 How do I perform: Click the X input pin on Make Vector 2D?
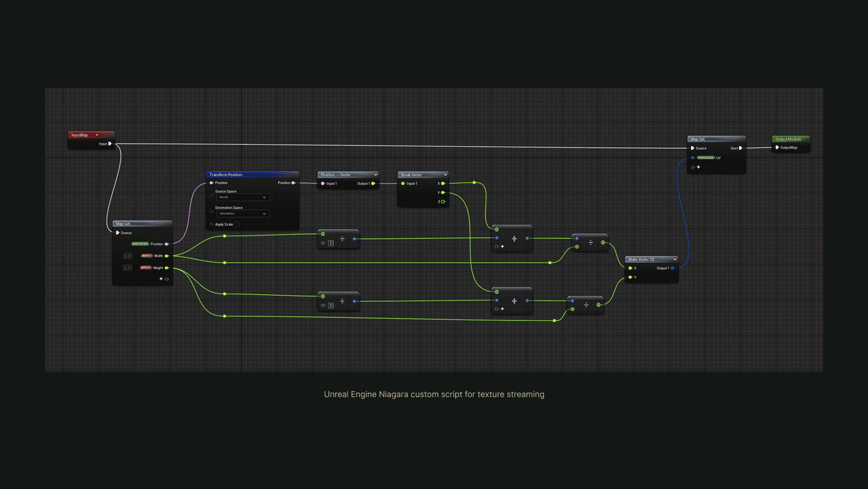(x=631, y=268)
